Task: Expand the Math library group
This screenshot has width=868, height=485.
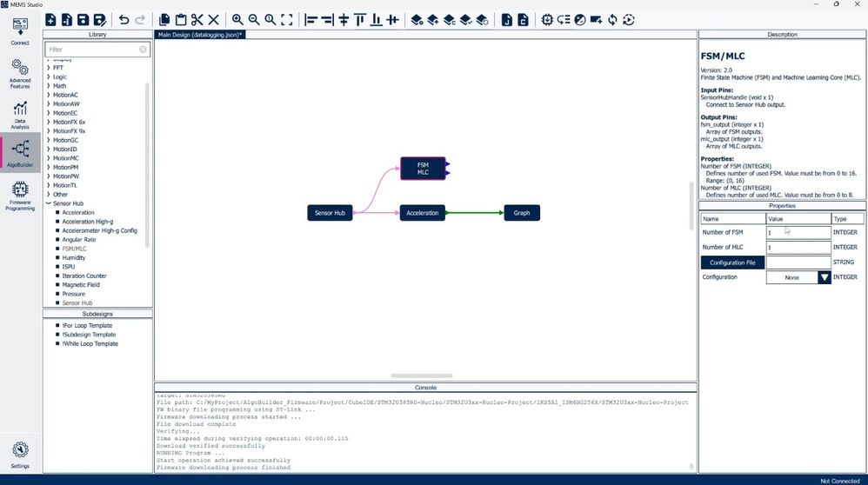Action: point(49,86)
